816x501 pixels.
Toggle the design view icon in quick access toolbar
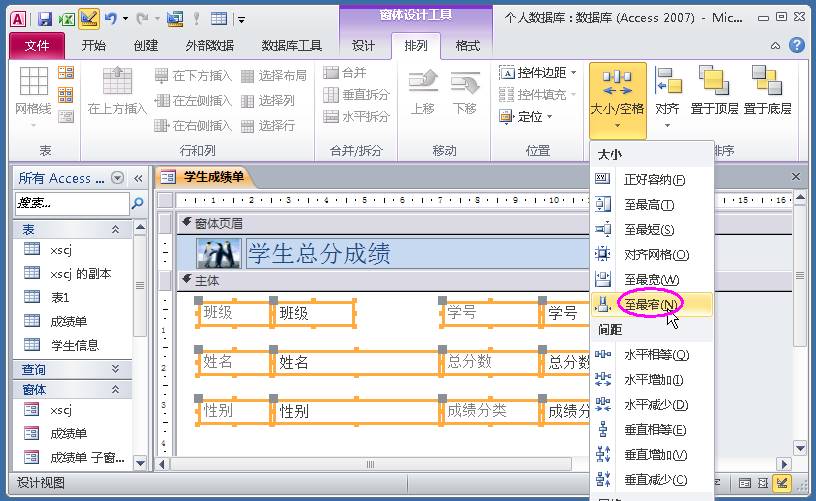pos(89,19)
